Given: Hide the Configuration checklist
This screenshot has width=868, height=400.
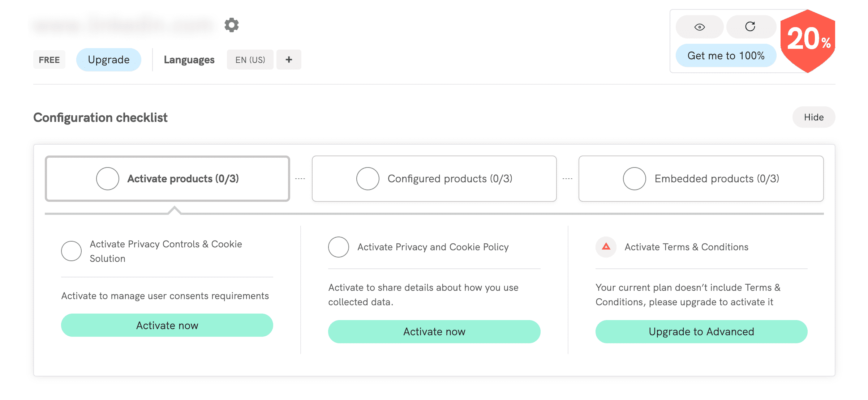Looking at the screenshot, I should click(x=813, y=117).
